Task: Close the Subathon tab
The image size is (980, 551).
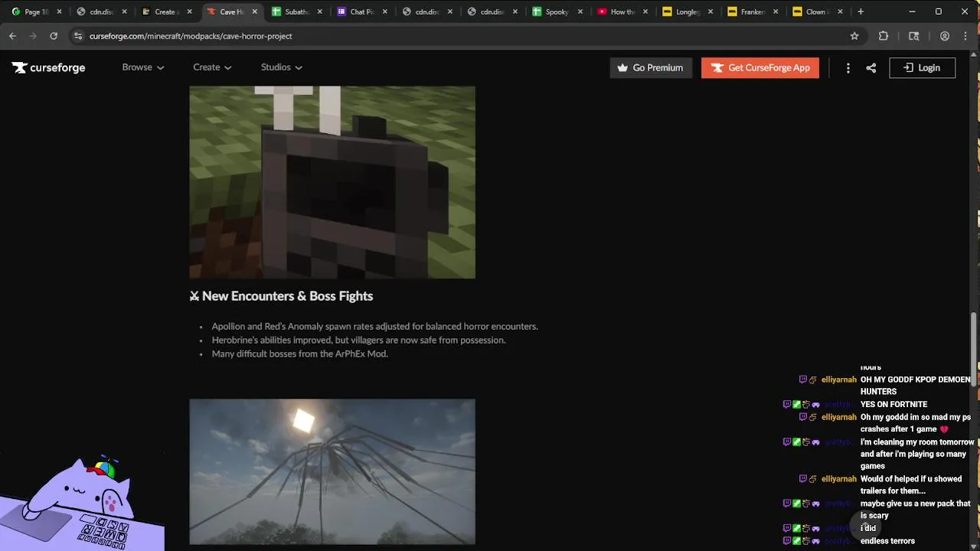Action: click(320, 11)
